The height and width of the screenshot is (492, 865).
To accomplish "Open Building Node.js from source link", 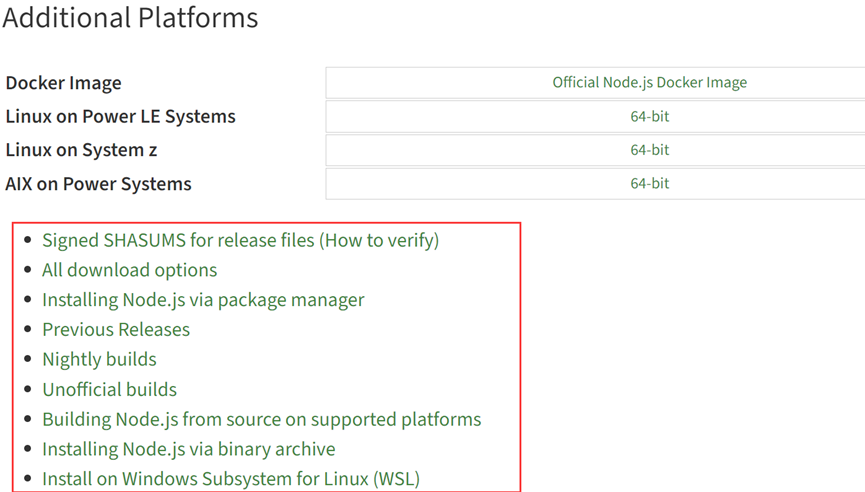I will pyautogui.click(x=261, y=419).
